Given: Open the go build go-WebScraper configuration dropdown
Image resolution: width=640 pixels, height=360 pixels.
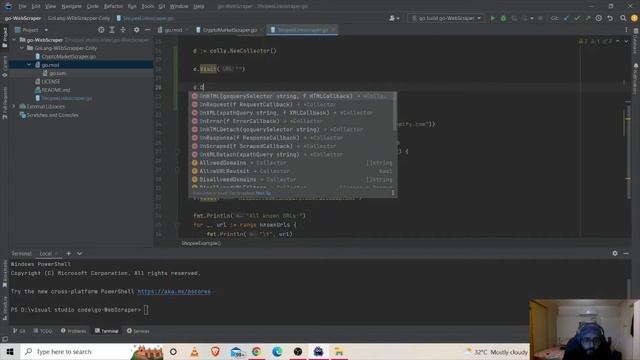Looking at the screenshot, I should click(x=446, y=18).
